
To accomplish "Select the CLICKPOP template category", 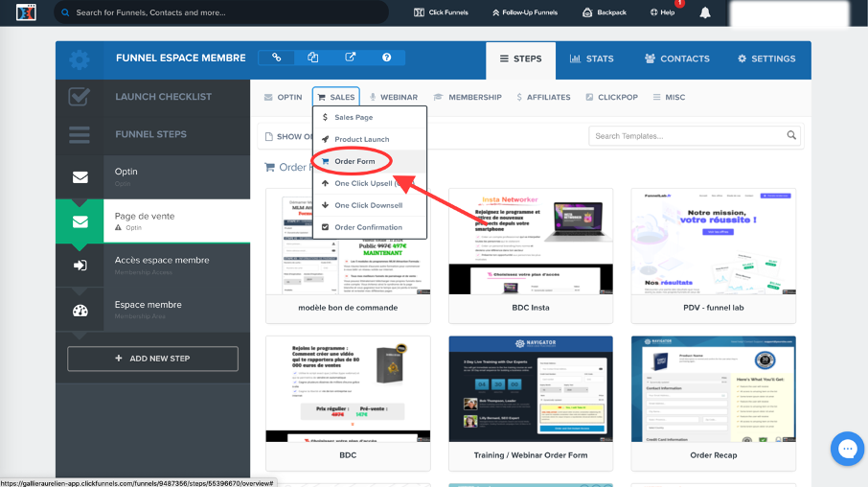I will coord(611,97).
